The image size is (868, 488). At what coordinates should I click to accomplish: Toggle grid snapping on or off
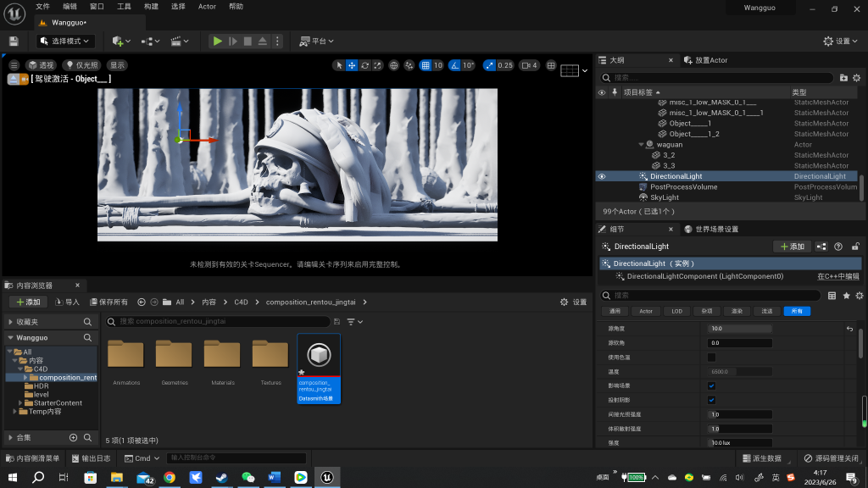tap(426, 65)
